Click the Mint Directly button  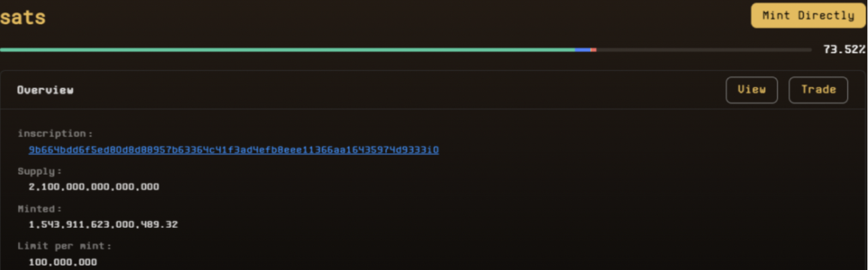pos(808,15)
